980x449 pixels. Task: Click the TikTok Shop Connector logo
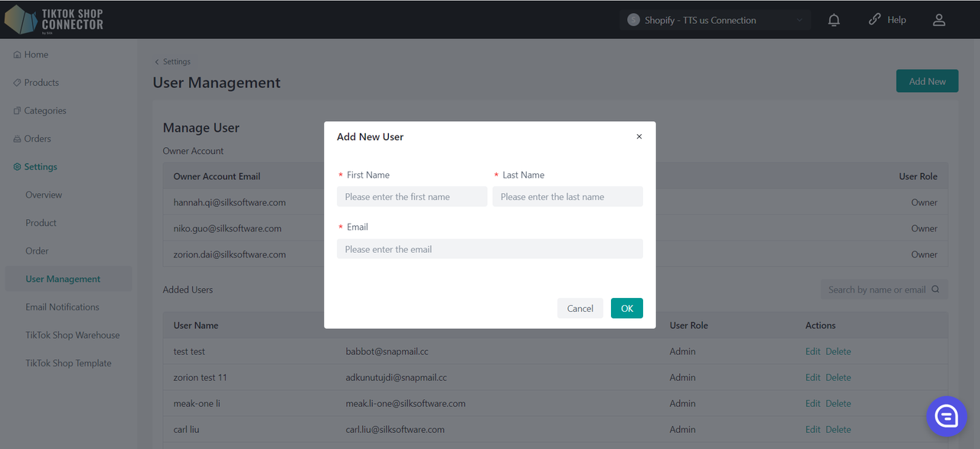pos(54,20)
